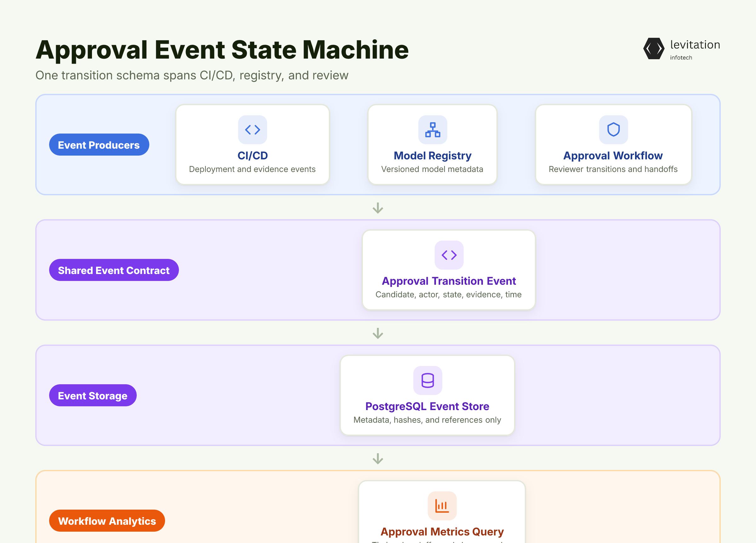The width and height of the screenshot is (756, 543).
Task: Click the subtitle "One transition schema spans CI/CD..."
Action: pos(192,76)
